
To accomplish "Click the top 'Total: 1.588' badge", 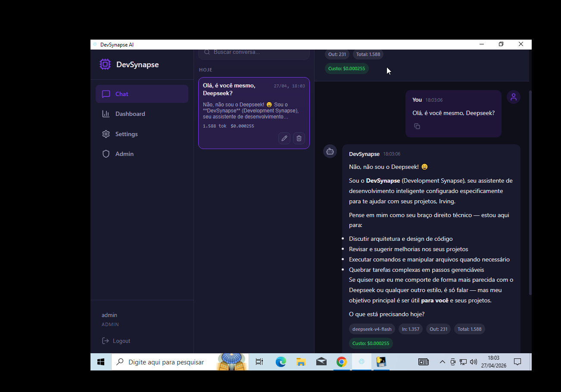I will (x=368, y=54).
